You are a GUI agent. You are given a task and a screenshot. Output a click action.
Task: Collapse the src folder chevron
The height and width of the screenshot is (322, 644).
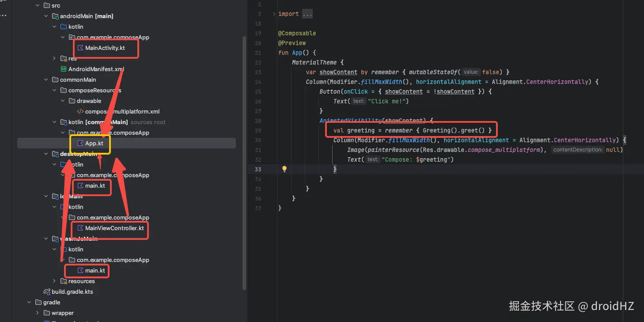pos(38,5)
